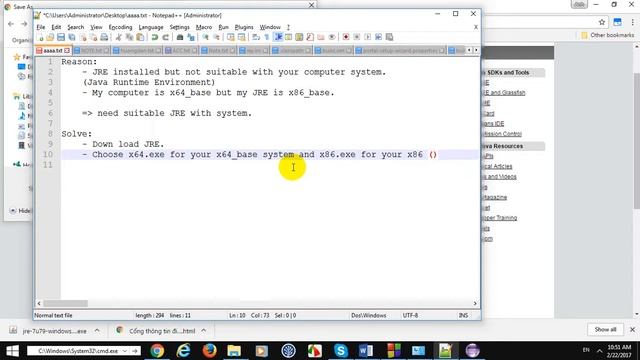Open Google Chrome from the taskbar

157,351
